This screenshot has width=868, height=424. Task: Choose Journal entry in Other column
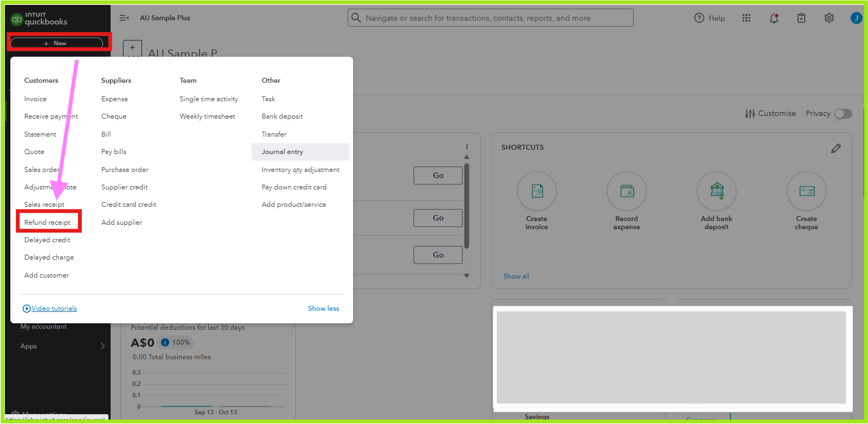282,152
